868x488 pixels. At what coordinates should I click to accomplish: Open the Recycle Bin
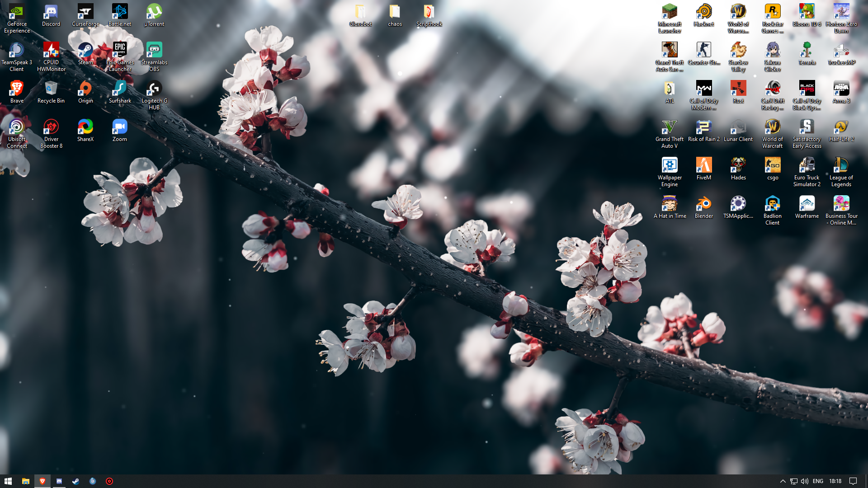(51, 92)
